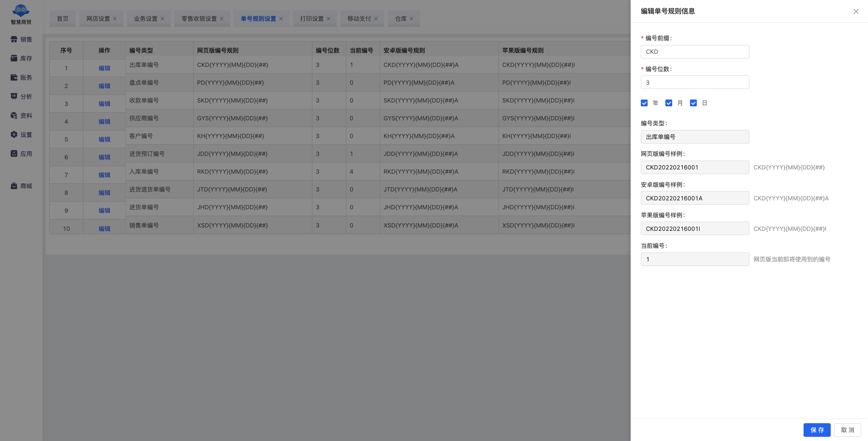Click the 网页版编号样例 field

coord(695,167)
